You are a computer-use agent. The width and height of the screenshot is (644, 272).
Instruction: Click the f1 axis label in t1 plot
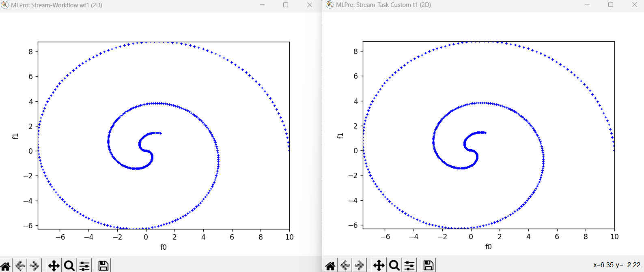point(340,135)
